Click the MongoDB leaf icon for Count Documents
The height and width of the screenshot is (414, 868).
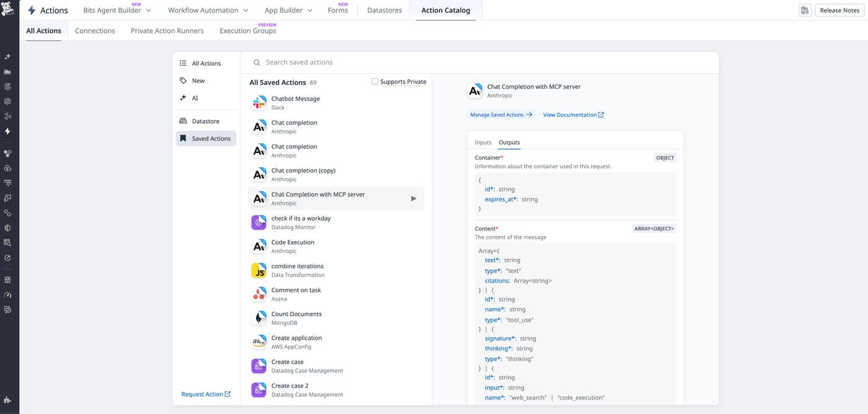pos(259,319)
